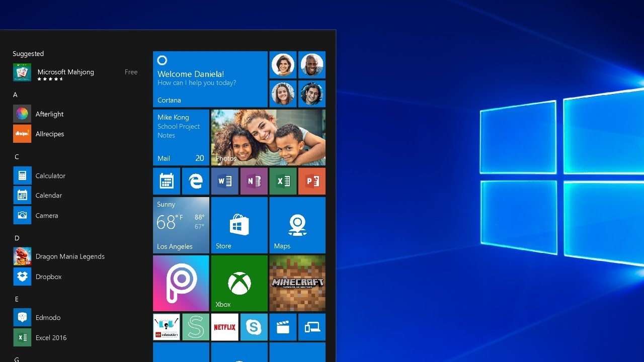Launch the Minecraft tile
This screenshot has height=362, width=644.
(x=297, y=283)
